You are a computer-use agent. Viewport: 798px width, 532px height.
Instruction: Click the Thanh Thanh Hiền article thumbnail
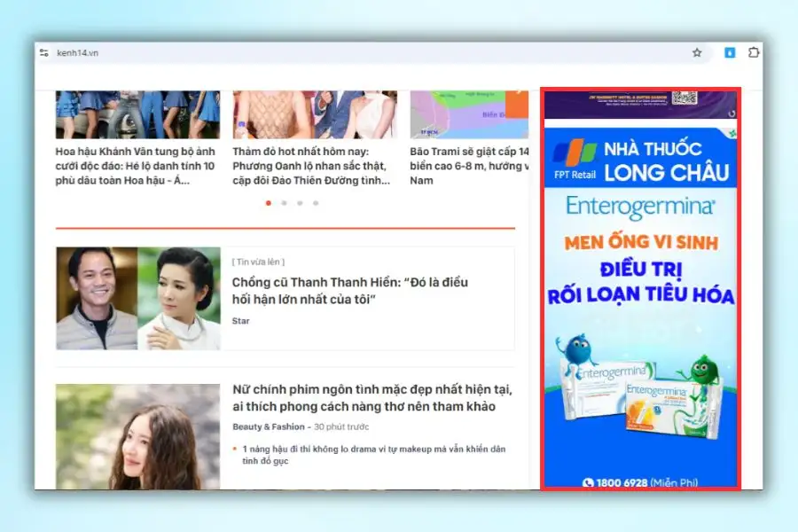click(137, 298)
